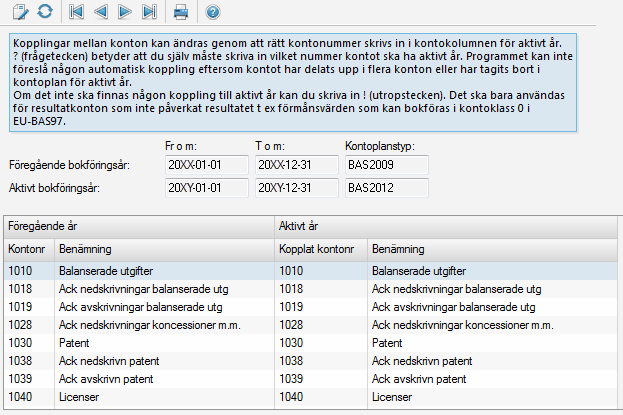Image resolution: width=623 pixels, height=415 pixels.
Task: Go to the next record
Action: [x=125, y=12]
